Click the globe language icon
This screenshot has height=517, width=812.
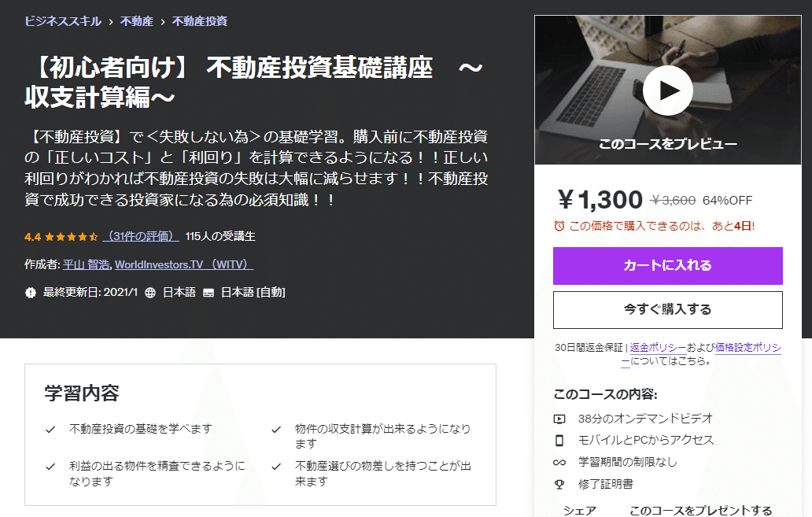coord(150,293)
